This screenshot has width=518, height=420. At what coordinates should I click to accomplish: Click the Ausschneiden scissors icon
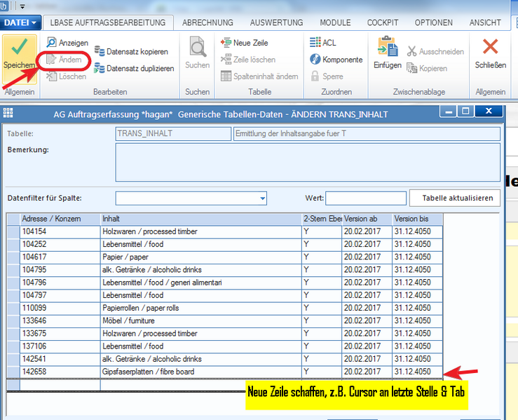(411, 51)
